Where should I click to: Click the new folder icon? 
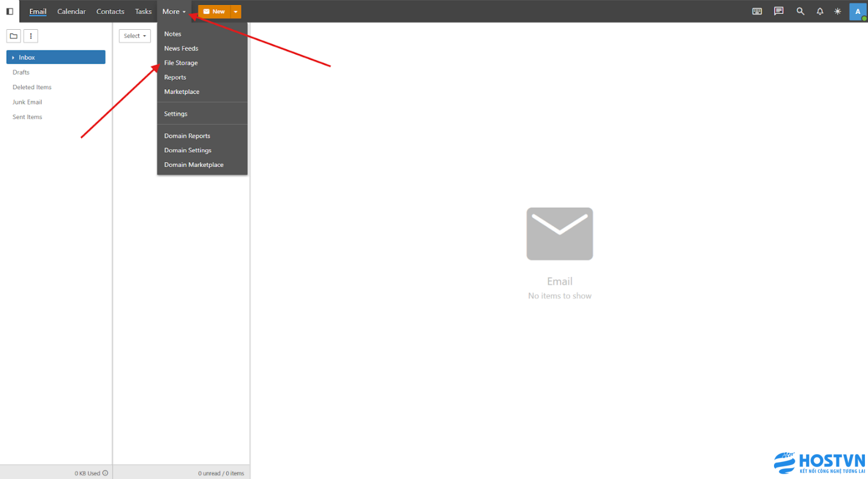[x=13, y=36]
